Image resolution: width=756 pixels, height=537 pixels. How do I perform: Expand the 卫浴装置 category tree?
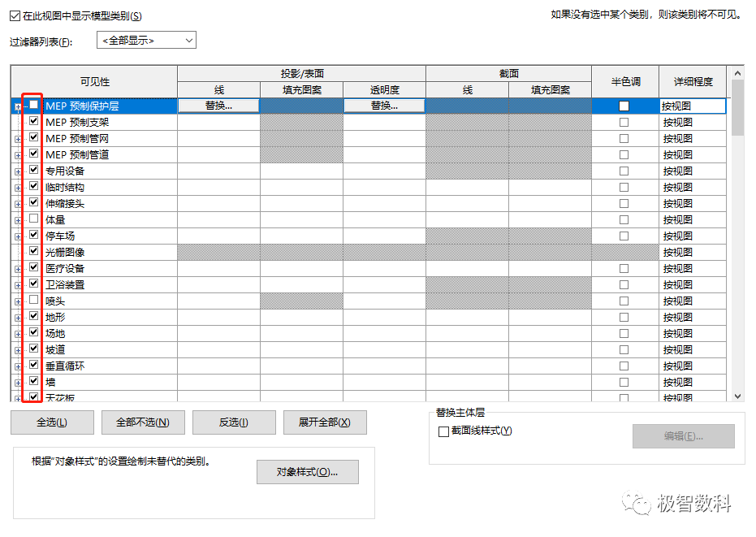click(18, 284)
